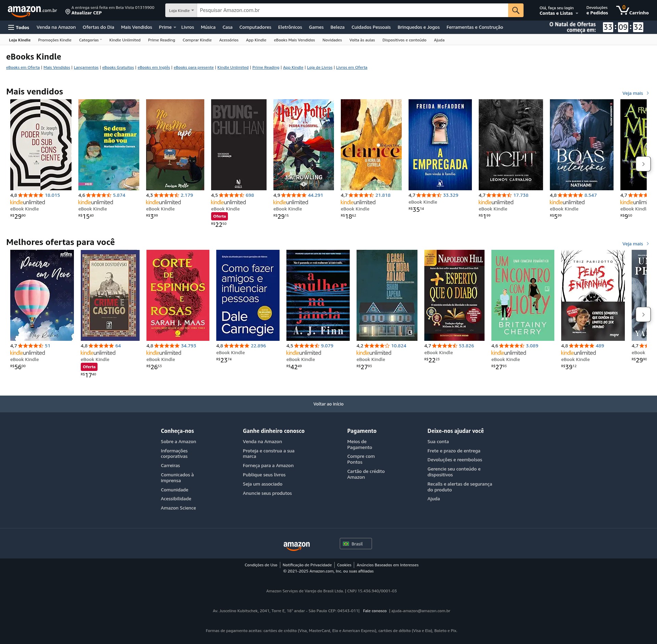Open Mais Vendidos in top navigation bar
Image resolution: width=657 pixels, height=644 pixels.
pyautogui.click(x=137, y=27)
